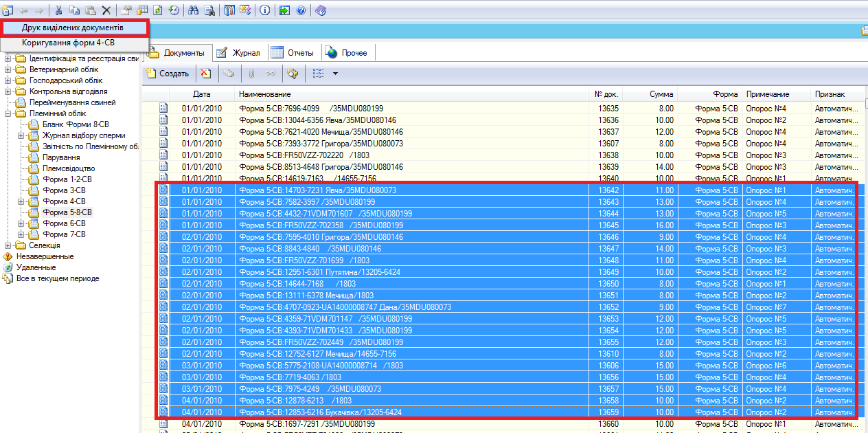Click the top-left new document menu icon

coord(8,10)
